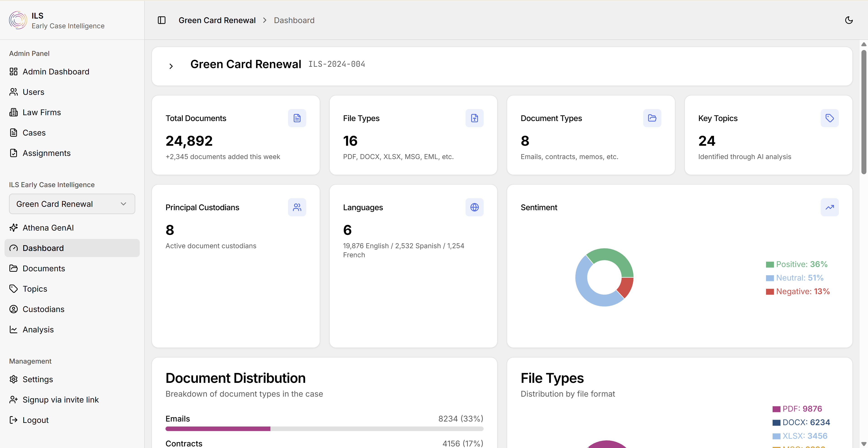Click the page vertical scrollbar
Screen dimensions: 868x448
coord(864,112)
